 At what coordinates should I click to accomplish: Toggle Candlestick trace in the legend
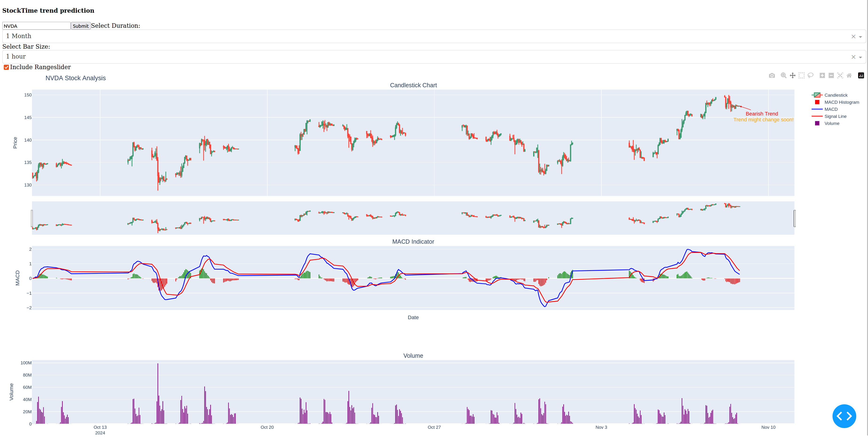tap(836, 95)
